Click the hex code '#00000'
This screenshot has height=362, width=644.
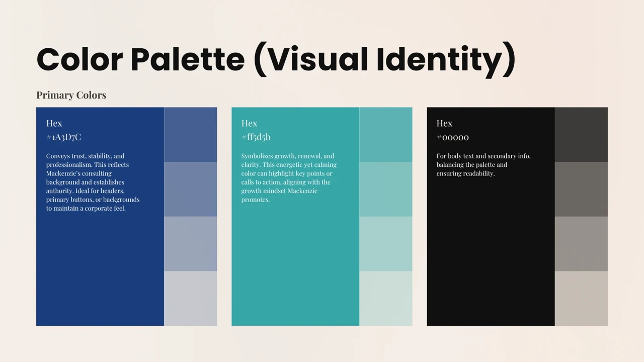click(453, 137)
